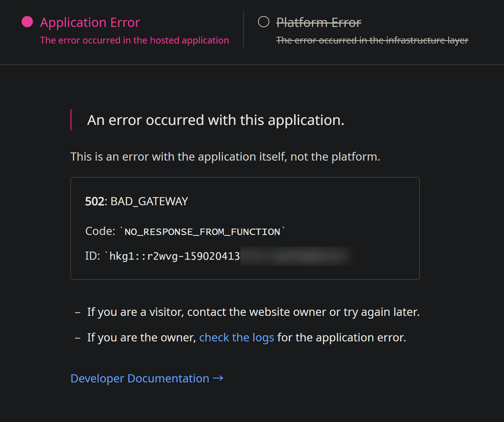The height and width of the screenshot is (422, 504).
Task: Select the Platform Error radio circle
Action: click(264, 22)
